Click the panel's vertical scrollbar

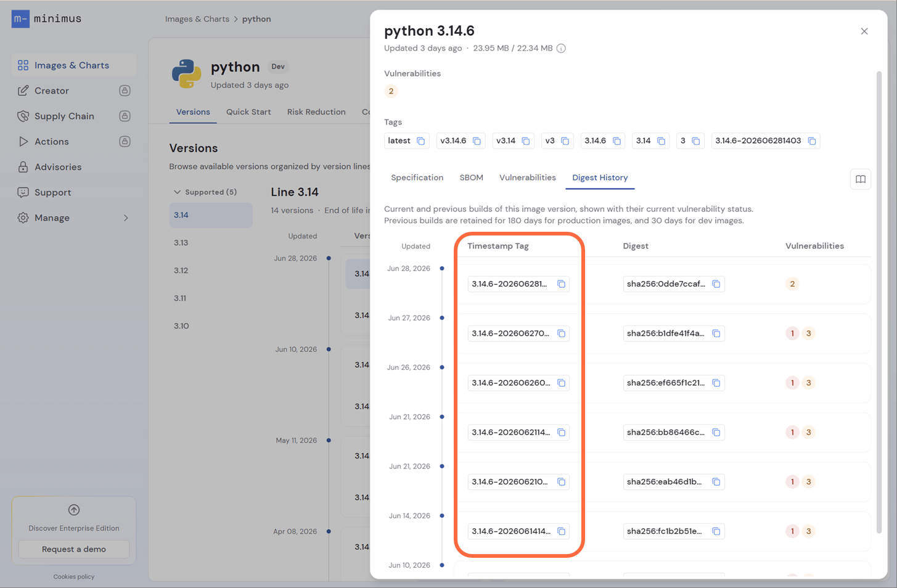click(879, 302)
